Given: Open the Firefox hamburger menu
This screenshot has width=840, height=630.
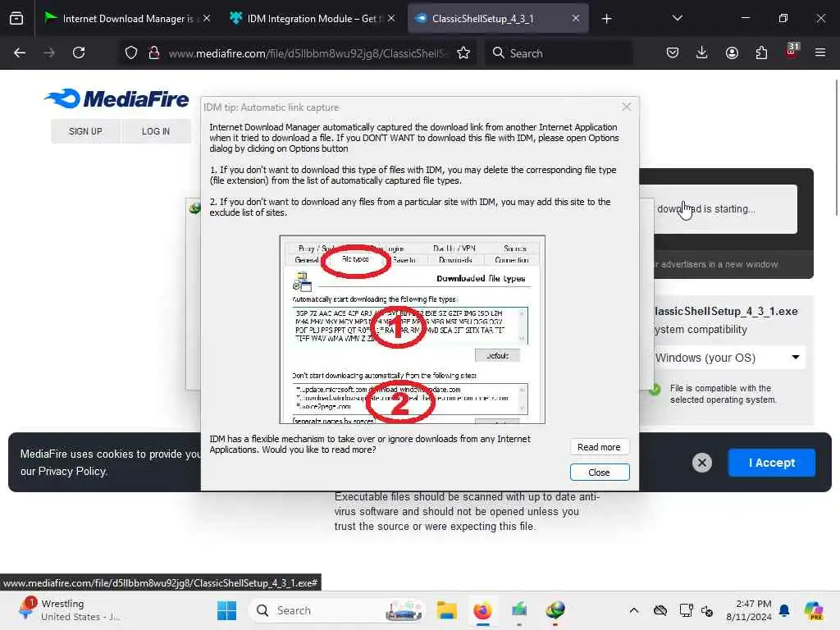Looking at the screenshot, I should click(820, 52).
